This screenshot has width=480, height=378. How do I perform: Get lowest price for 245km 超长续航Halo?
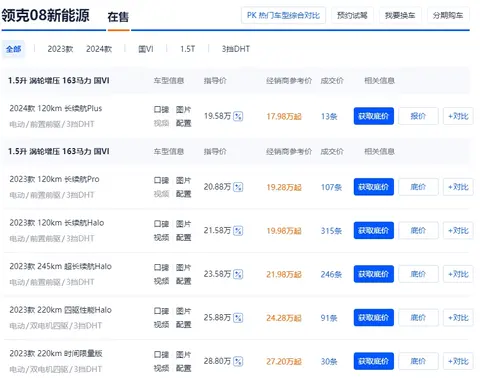pyautogui.click(x=374, y=274)
